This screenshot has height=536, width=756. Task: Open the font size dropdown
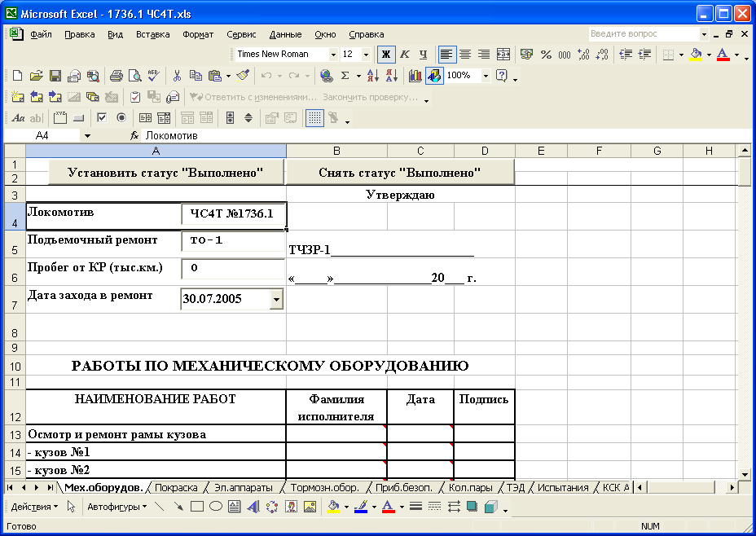click(x=366, y=55)
